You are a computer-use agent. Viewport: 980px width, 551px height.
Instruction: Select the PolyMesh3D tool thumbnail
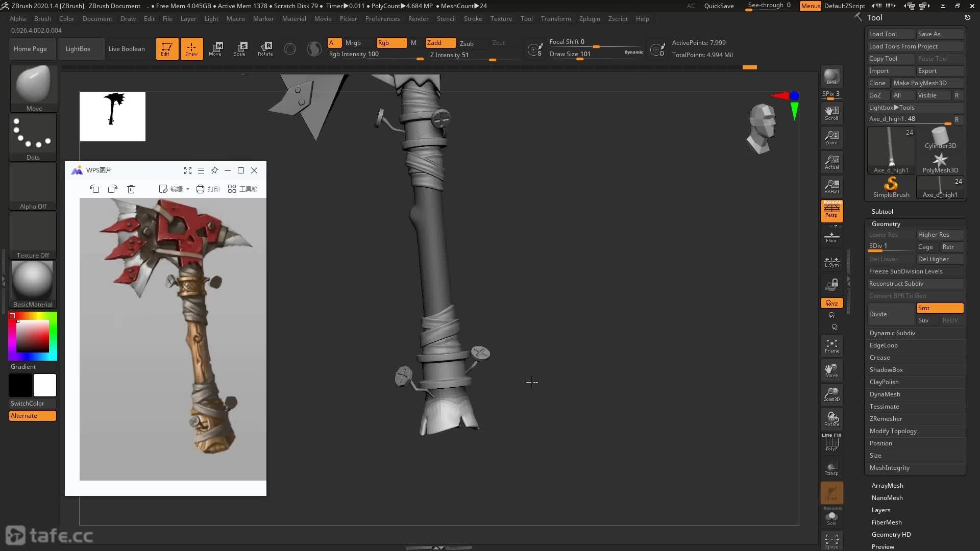940,163
